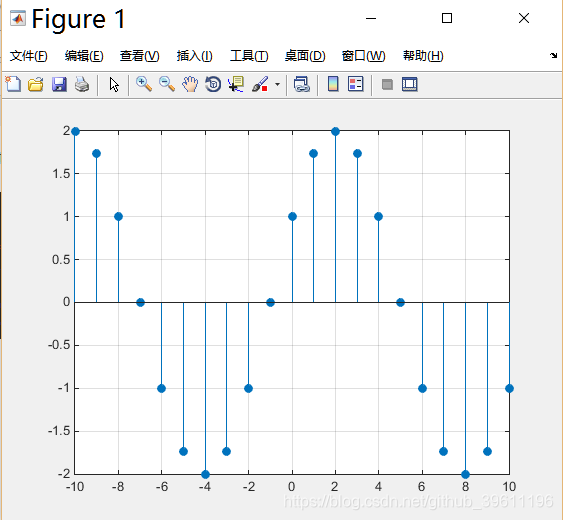Open the 编辑(E) menu
The width and height of the screenshot is (563, 520).
84,56
